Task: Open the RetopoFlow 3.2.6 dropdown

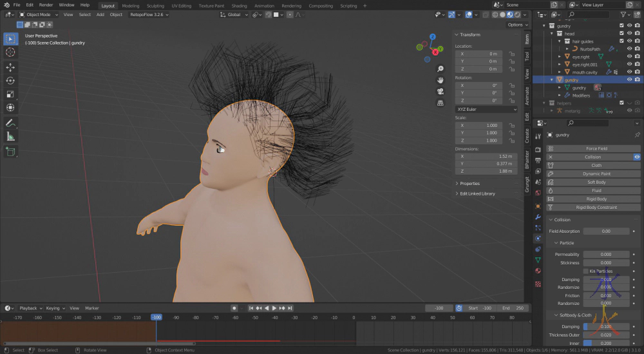Action: [x=149, y=14]
